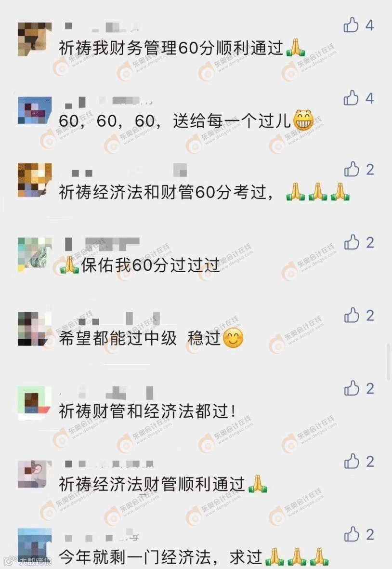Image resolution: width=392 pixels, height=569 pixels.
Task: Open username above 保佑我60分过过过 comment
Action: tap(102, 244)
